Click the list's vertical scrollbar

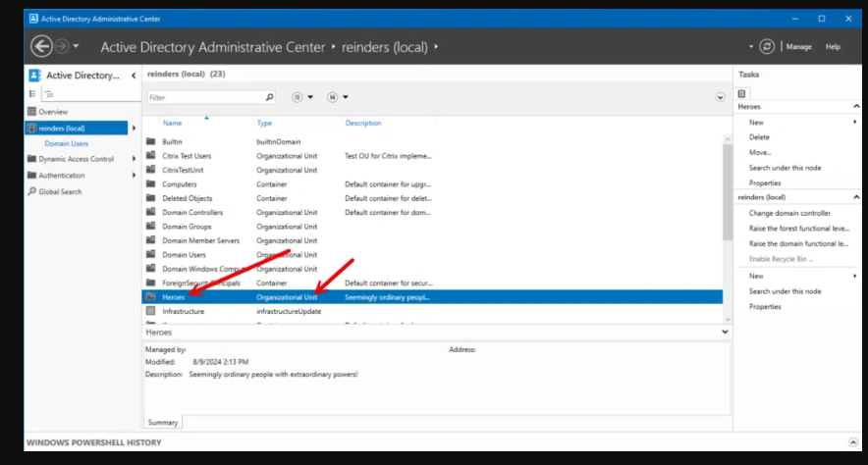[727, 216]
